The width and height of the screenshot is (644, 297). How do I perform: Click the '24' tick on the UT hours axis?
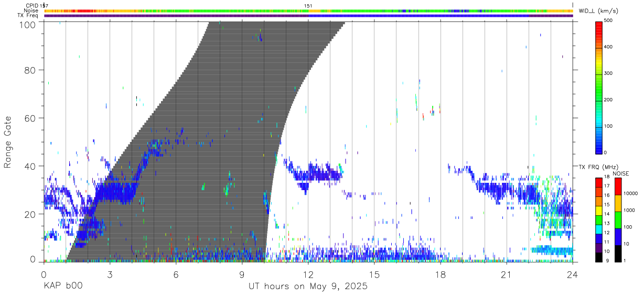[x=572, y=274]
